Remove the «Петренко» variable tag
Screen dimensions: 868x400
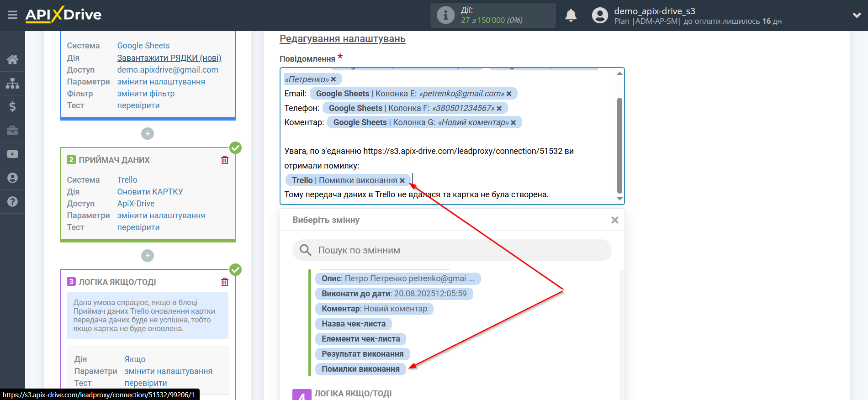(333, 79)
